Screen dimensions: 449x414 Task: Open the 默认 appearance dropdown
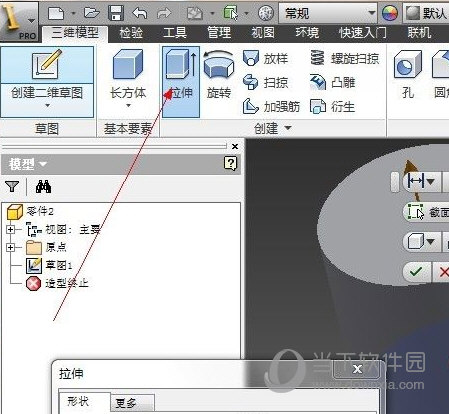[x=426, y=13]
